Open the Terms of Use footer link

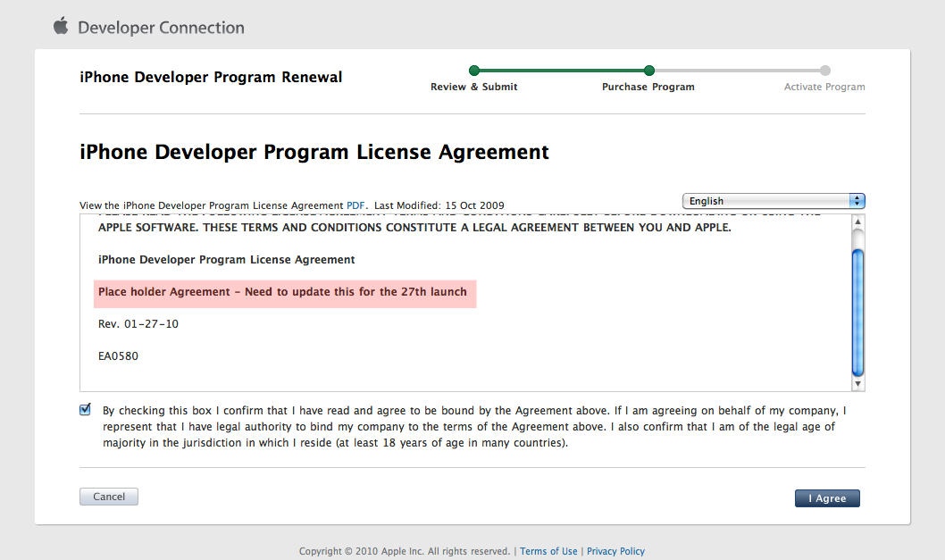(548, 551)
